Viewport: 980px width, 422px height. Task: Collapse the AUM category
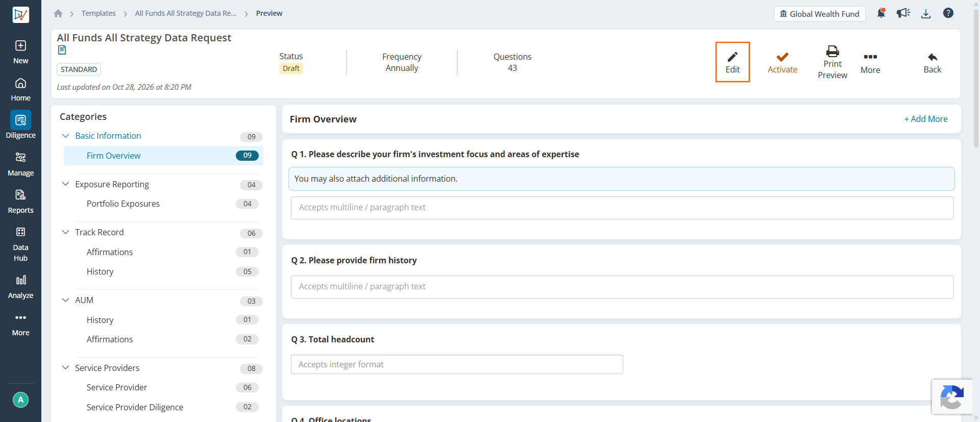pyautogui.click(x=65, y=300)
